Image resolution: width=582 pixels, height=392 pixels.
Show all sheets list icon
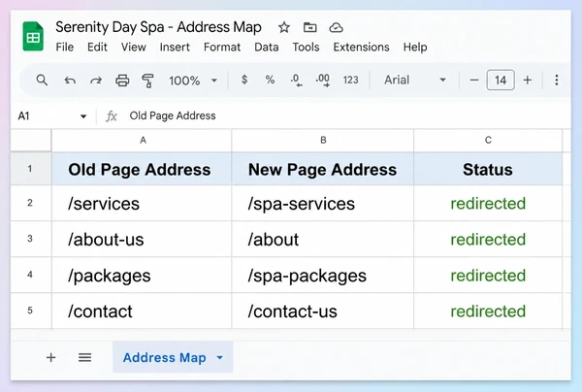pyautogui.click(x=84, y=357)
